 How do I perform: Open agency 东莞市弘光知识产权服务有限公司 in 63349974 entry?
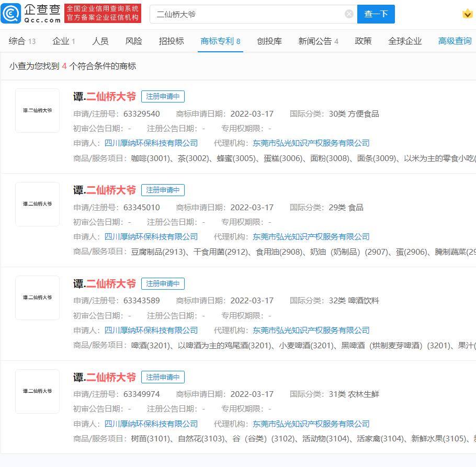click(x=311, y=424)
